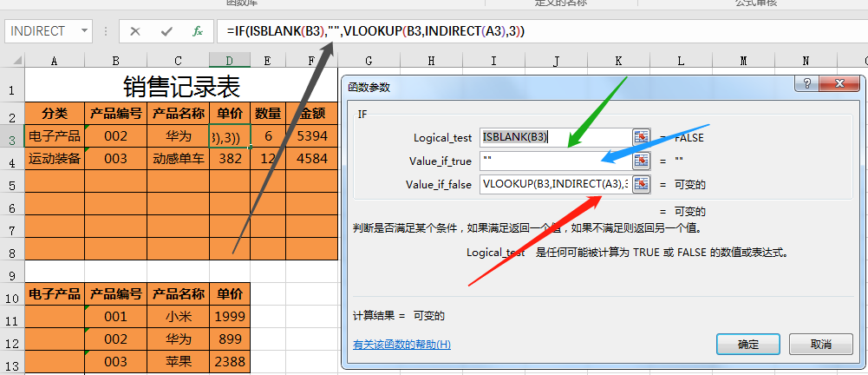Confirm formula with the checkmark icon
868x375 pixels.
pos(166,31)
